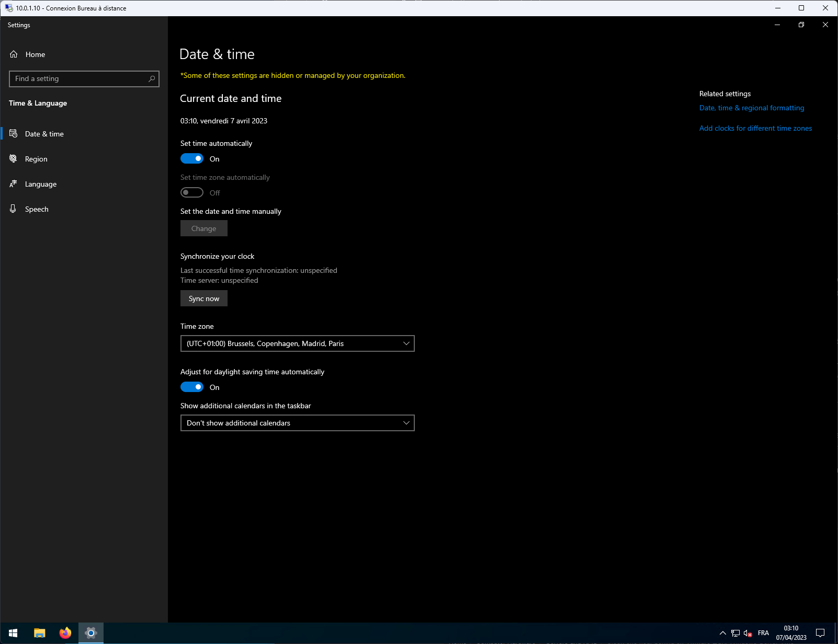Open the Settings gear on the taskbar
This screenshot has height=644, width=838.
tap(91, 633)
